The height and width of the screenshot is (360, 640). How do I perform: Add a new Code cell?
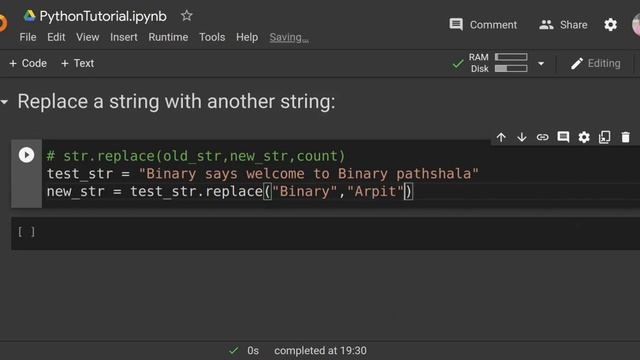click(28, 63)
